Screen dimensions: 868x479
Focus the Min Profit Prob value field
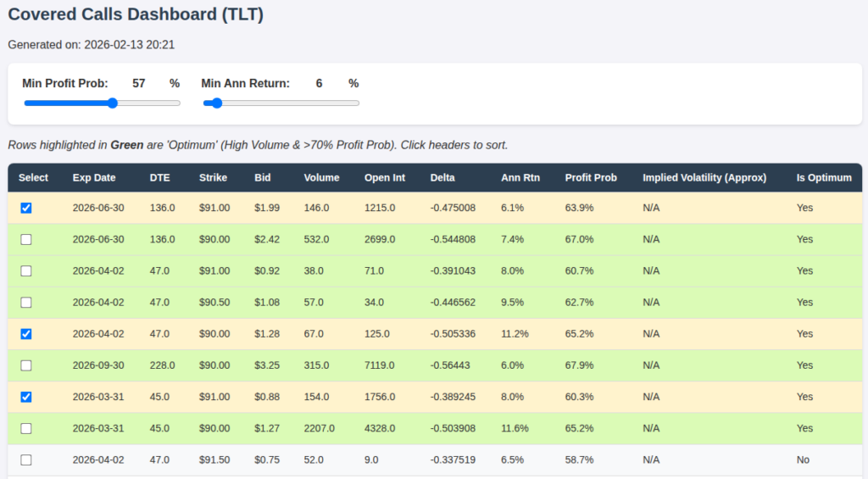[138, 83]
